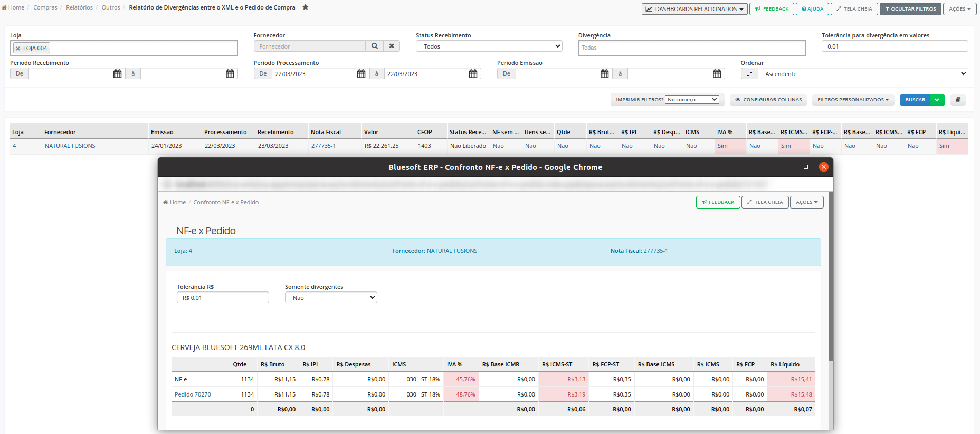Open the Ações menu in popup window
This screenshot has width=980, height=434.
pyautogui.click(x=806, y=202)
